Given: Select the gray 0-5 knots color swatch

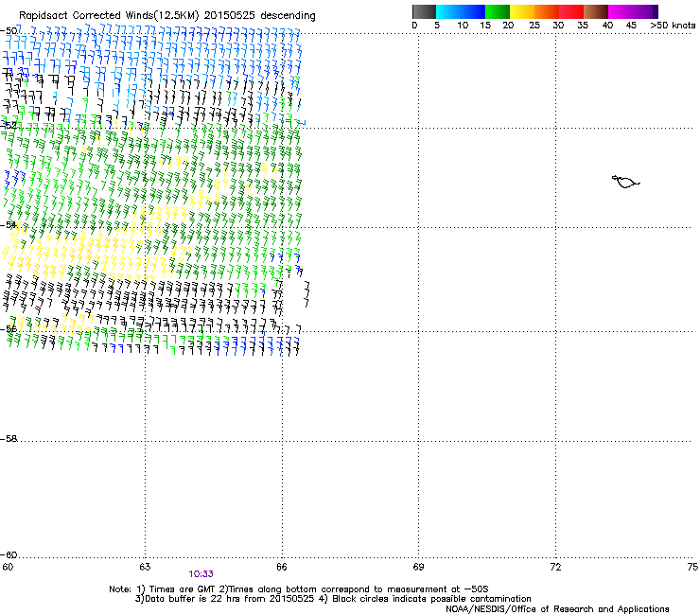Looking at the screenshot, I should pos(424,11).
